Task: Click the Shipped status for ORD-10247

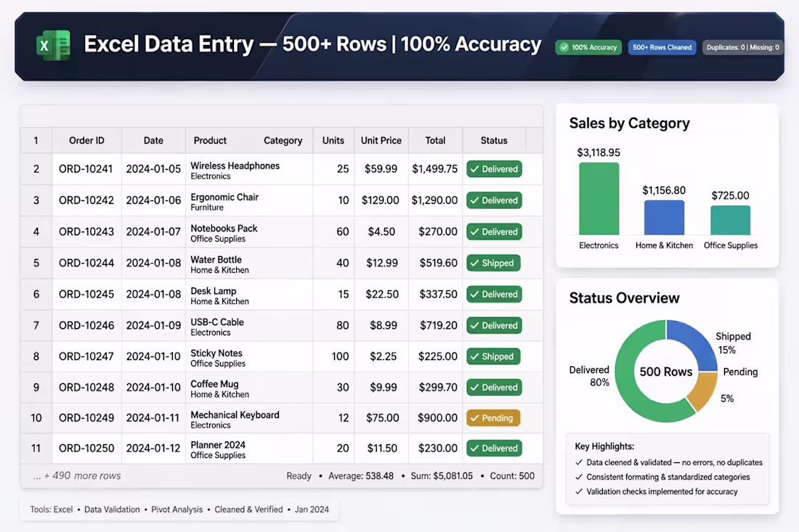Action: [x=493, y=356]
